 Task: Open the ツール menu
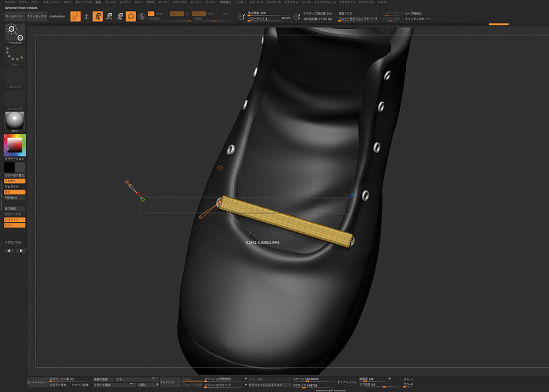tap(306, 2)
